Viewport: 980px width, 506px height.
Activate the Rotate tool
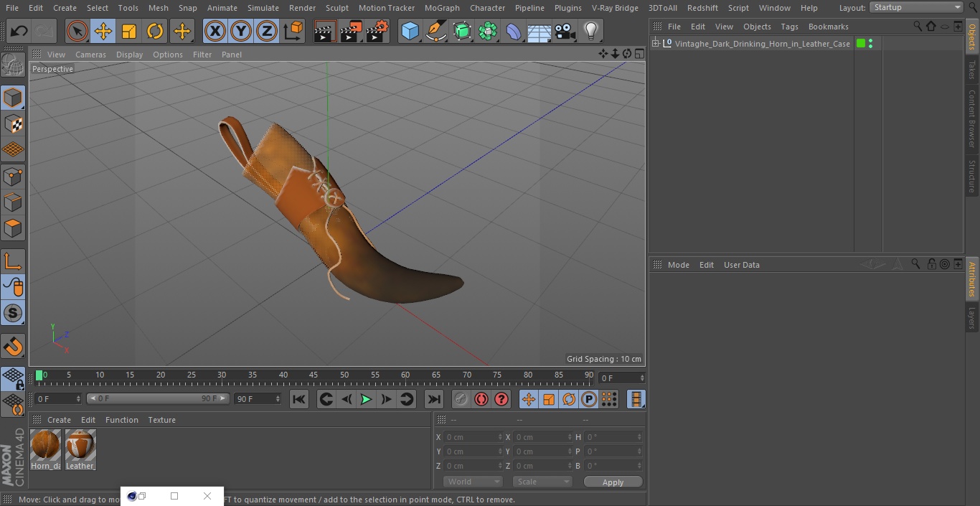click(x=155, y=32)
